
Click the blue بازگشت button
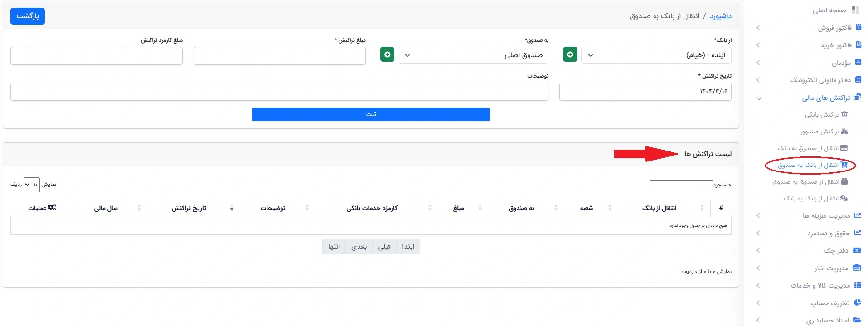tap(28, 16)
